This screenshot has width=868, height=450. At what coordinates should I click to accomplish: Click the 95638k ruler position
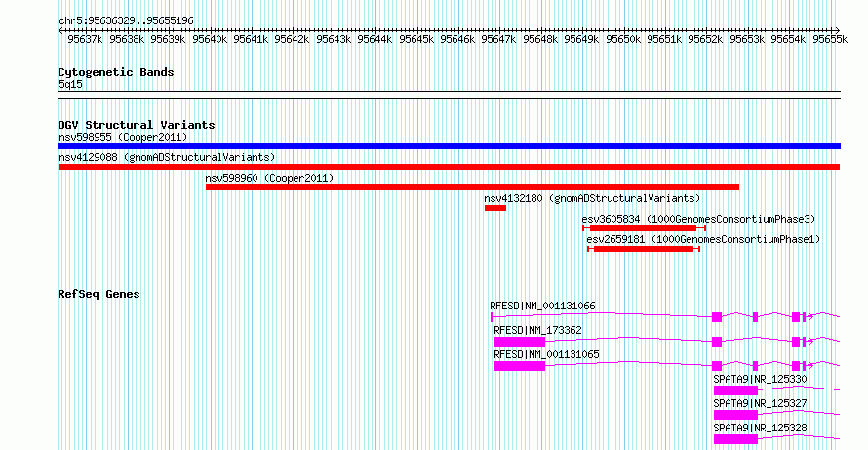127,39
